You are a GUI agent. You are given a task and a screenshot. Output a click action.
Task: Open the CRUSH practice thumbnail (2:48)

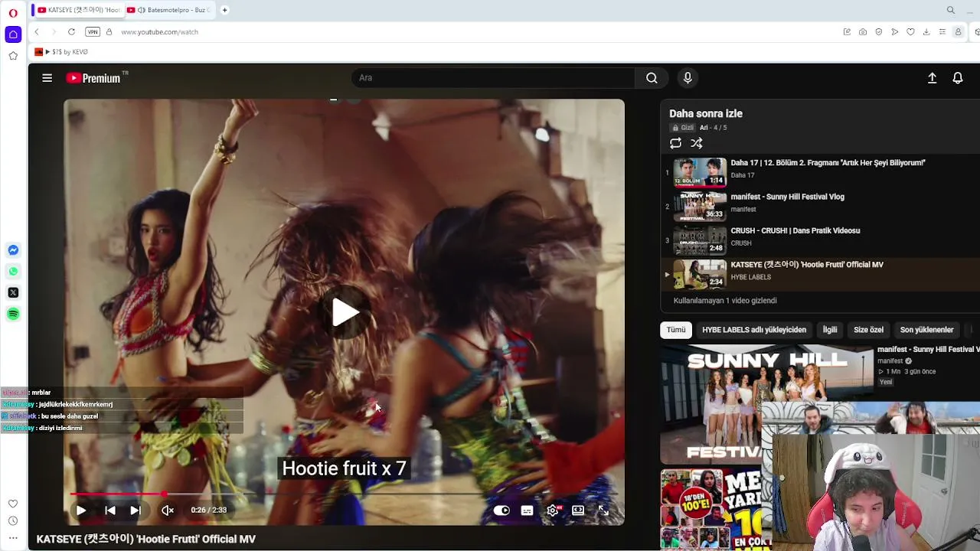click(x=700, y=240)
